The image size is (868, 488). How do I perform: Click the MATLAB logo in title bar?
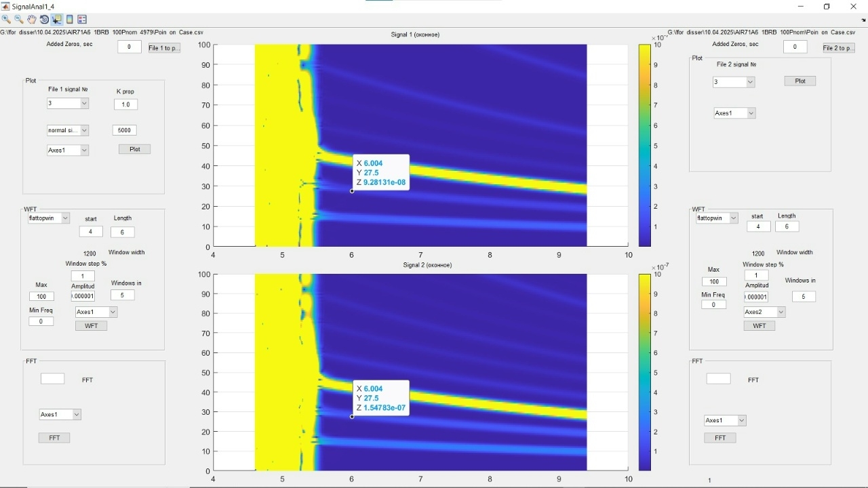click(5, 6)
